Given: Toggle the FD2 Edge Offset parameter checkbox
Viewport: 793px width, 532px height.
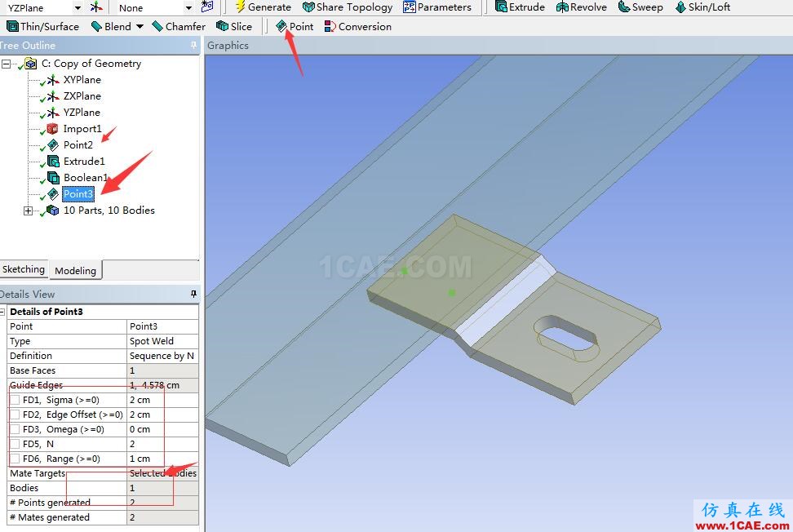Looking at the screenshot, I should 15,415.
